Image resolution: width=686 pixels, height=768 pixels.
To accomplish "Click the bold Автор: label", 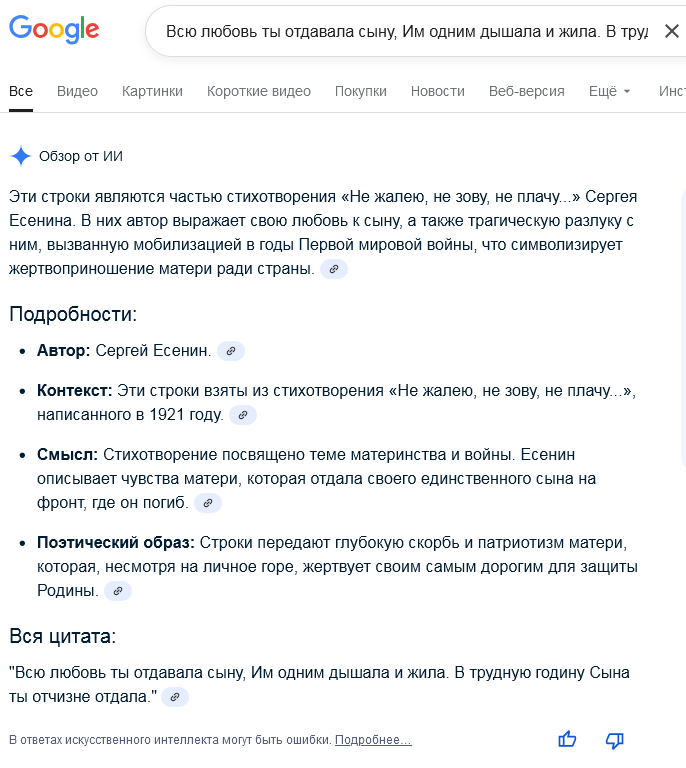I will (x=64, y=351).
